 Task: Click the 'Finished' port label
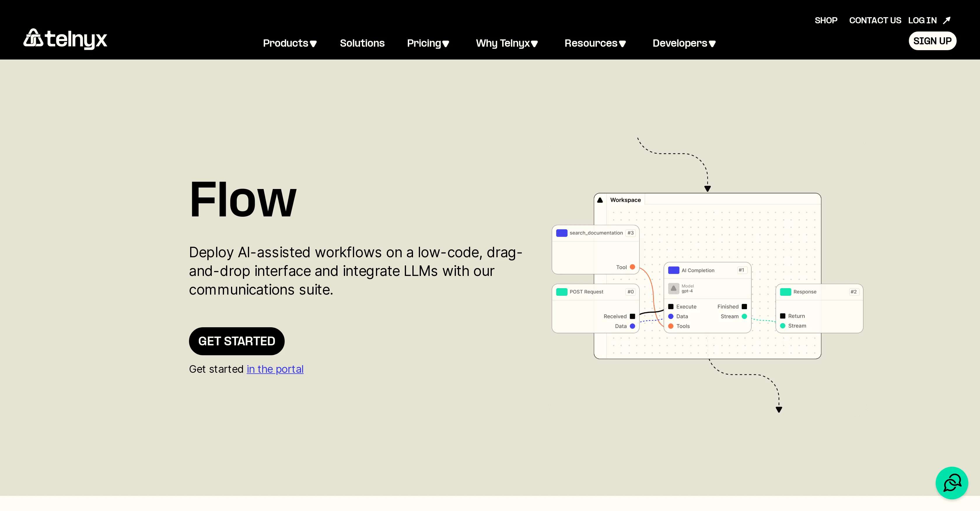[x=728, y=307]
